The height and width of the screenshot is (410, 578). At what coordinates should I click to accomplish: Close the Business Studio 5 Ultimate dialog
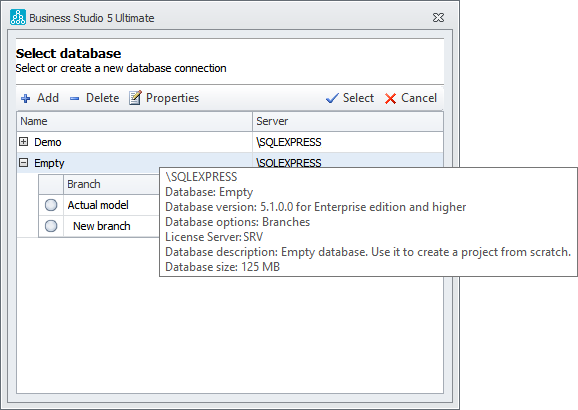pyautogui.click(x=438, y=17)
